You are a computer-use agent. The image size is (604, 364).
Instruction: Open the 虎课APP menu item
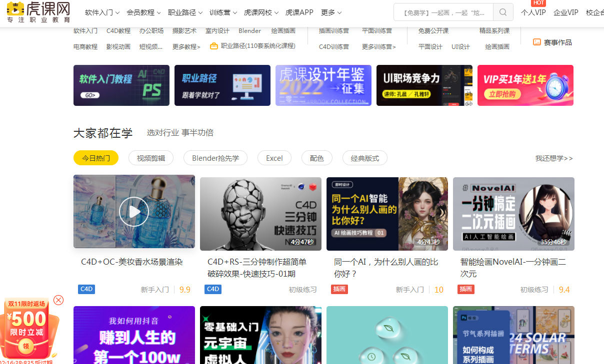coord(299,12)
